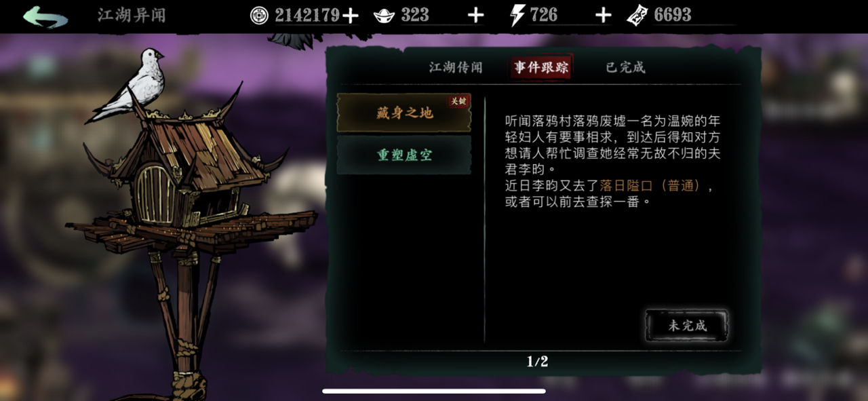Click the 关键 tag on 藏身之地
Screen dimensions: 868x401
(x=459, y=101)
